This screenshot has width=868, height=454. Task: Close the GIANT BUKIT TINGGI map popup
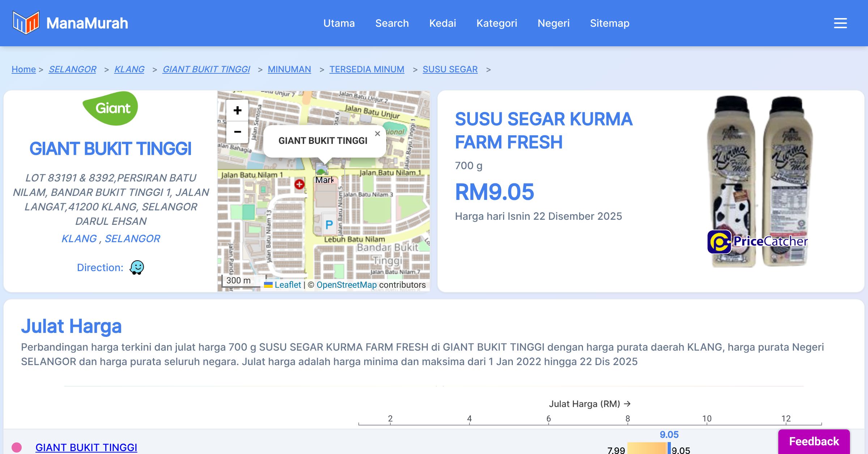pos(377,133)
